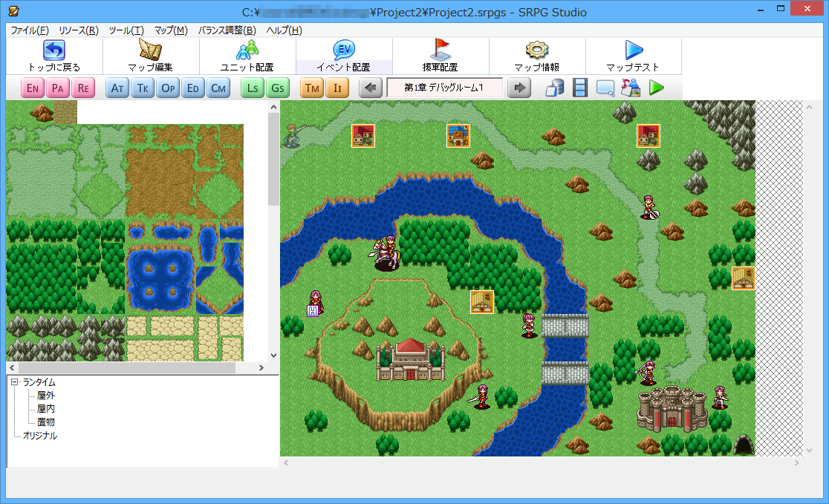Select the sword unit below the castle

[481, 397]
